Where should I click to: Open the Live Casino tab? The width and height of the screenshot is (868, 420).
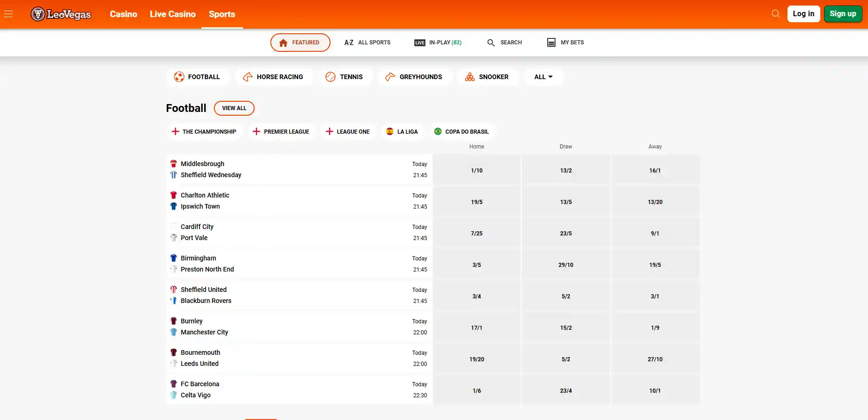[x=173, y=14]
